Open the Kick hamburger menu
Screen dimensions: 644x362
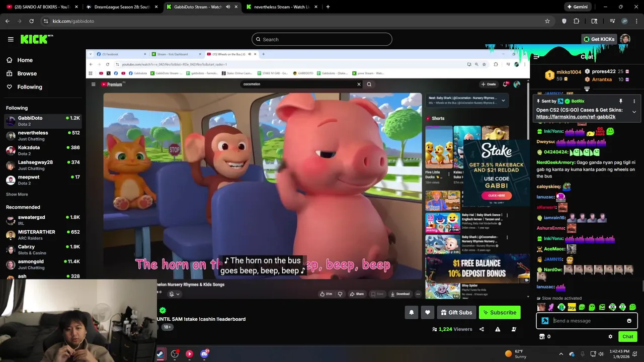click(x=11, y=39)
